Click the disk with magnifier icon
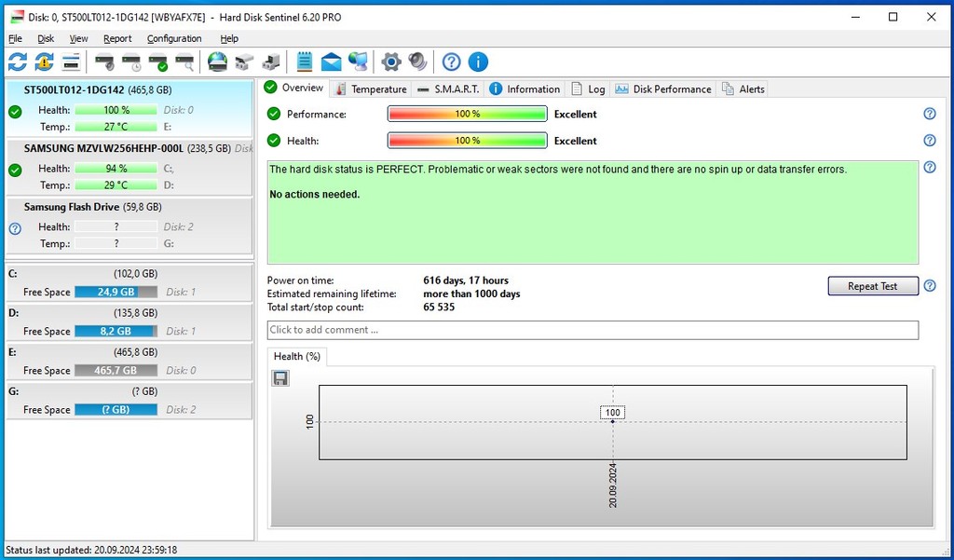This screenshot has height=560, width=954. (185, 62)
